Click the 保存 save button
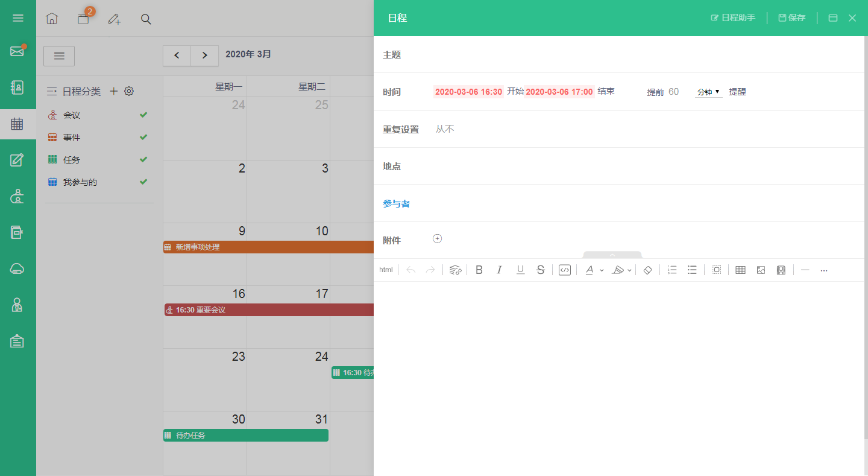This screenshot has height=476, width=868. click(792, 18)
